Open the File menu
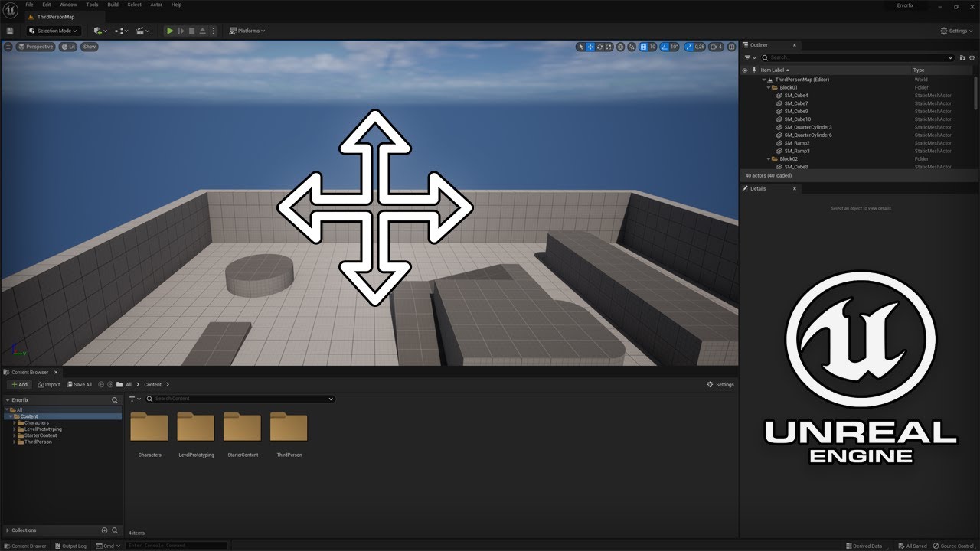 pos(29,5)
